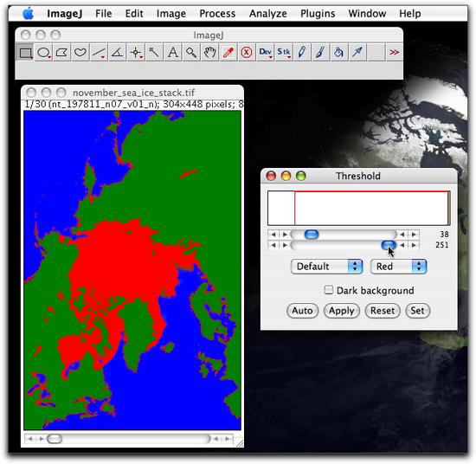Click the Apply button in Threshold
The width and height of the screenshot is (476, 464).
[342, 311]
